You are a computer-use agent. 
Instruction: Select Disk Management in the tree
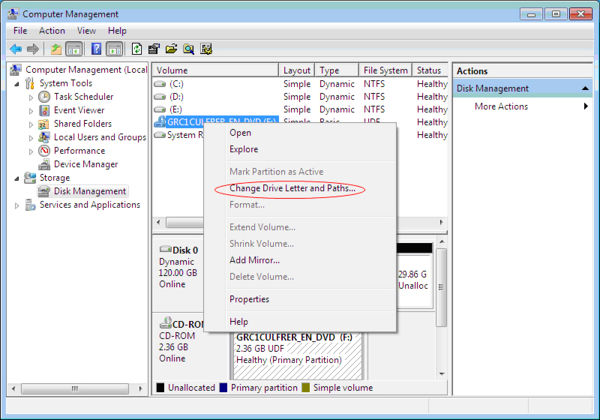tap(90, 191)
